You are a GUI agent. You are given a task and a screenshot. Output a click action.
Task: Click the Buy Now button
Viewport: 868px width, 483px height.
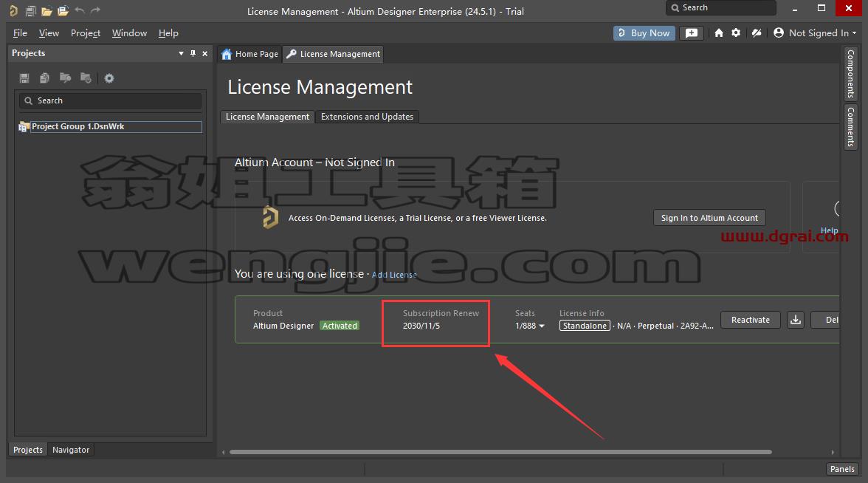point(644,33)
